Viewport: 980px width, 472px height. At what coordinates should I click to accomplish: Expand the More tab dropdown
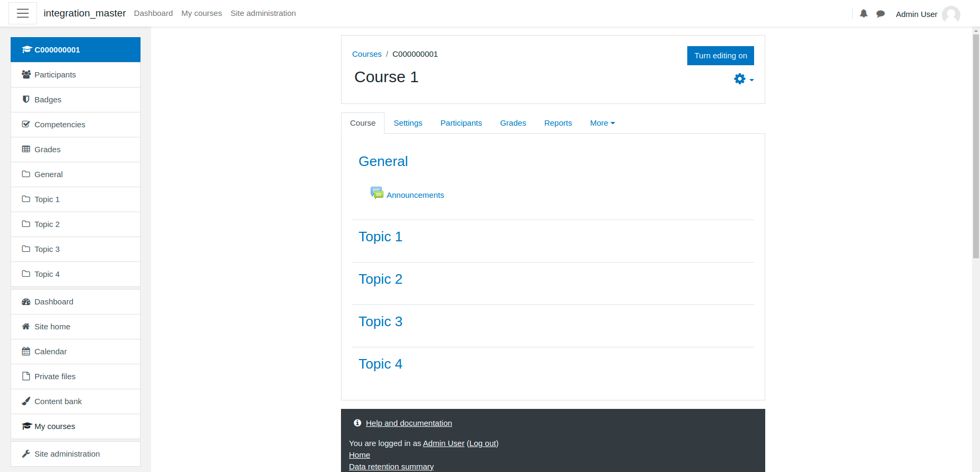coord(602,123)
